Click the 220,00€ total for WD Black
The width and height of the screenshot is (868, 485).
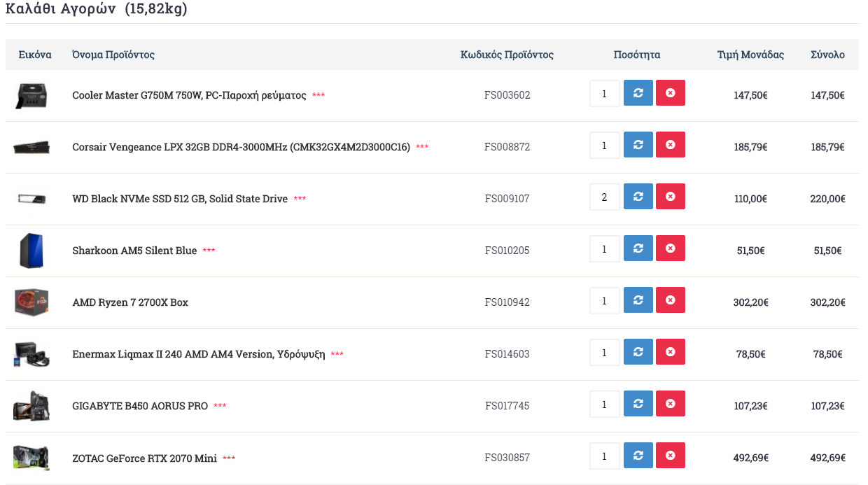(x=827, y=199)
